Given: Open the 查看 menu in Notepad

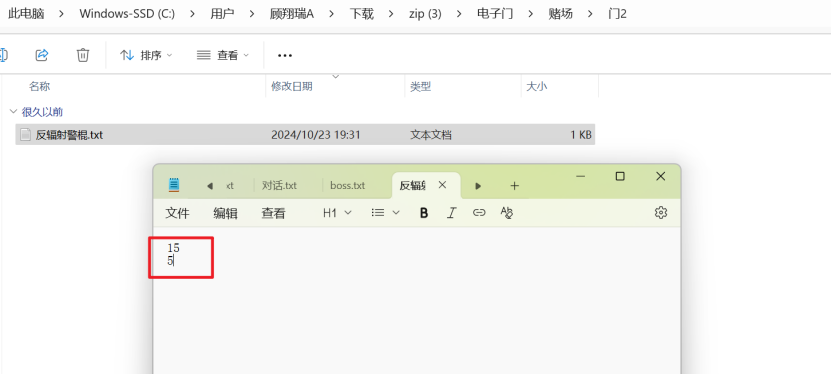Looking at the screenshot, I should click(273, 213).
